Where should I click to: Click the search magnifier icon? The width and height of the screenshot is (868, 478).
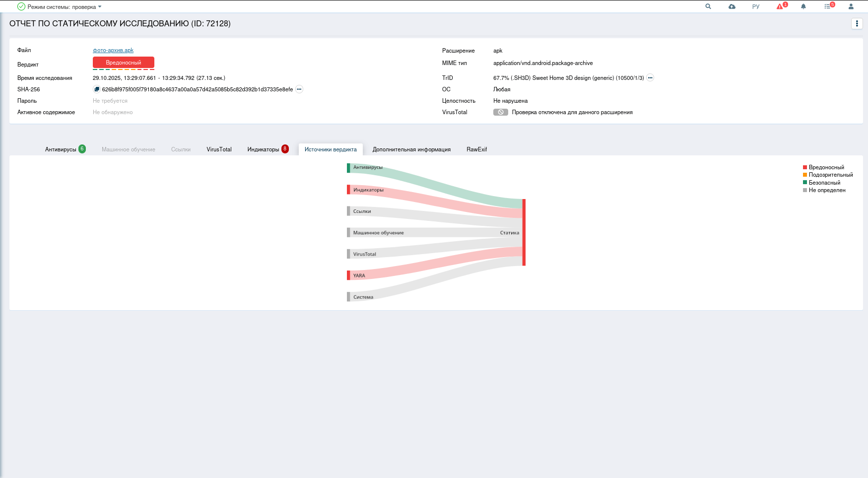[x=708, y=6]
